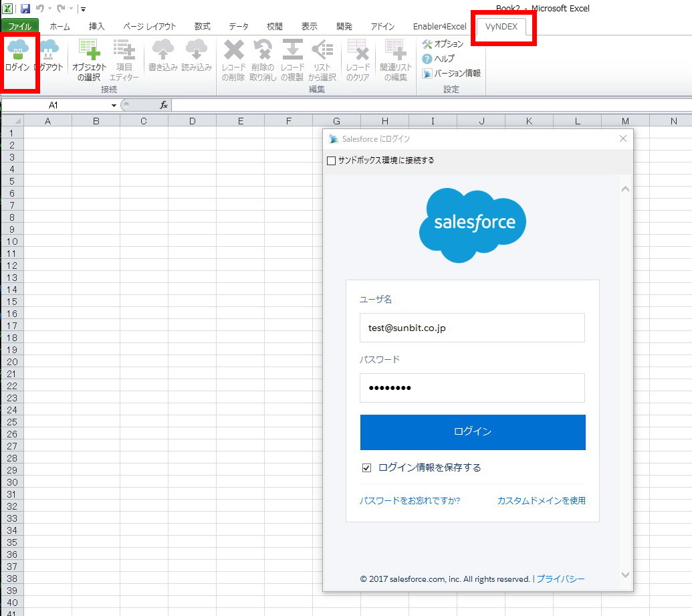Viewport: 692px width, 616px height.
Task: Select row 10 header
Action: [12, 241]
